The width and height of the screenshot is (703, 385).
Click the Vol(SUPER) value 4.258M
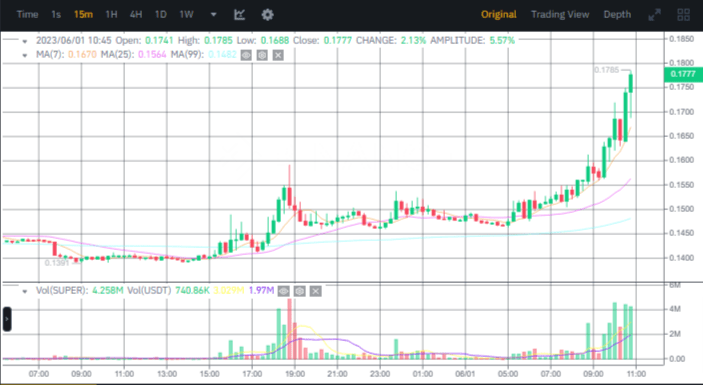pyautogui.click(x=108, y=291)
